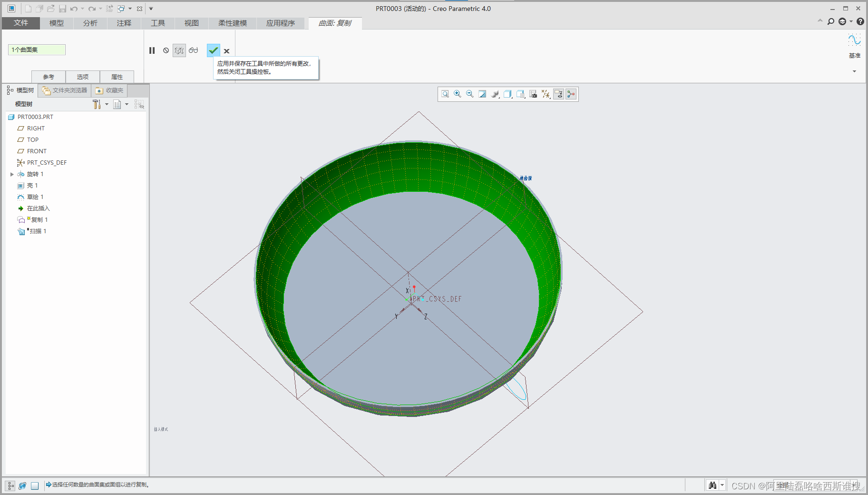This screenshot has height=495, width=868.
Task: Select the FRONT datum plane in the tree
Action: pyautogui.click(x=37, y=151)
